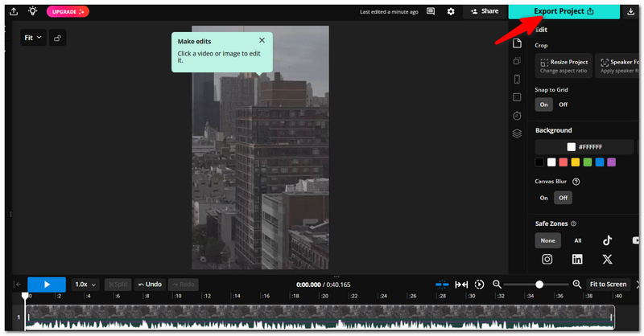Select the LinkedIn safe zone icon

pyautogui.click(x=577, y=259)
